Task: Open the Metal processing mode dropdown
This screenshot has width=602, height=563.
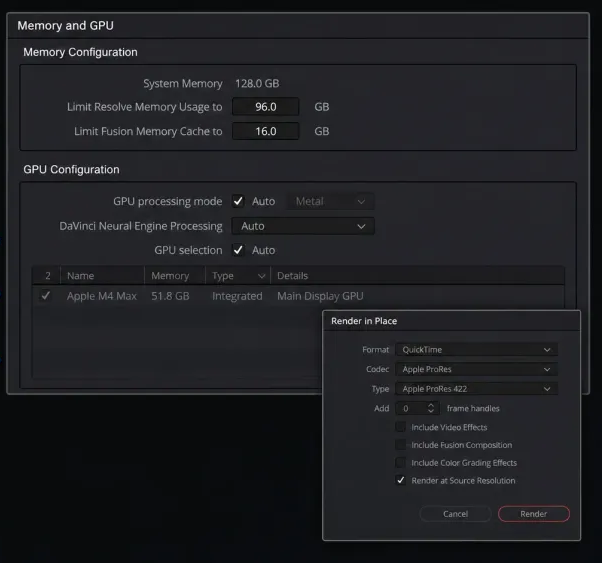Action: coord(330,201)
